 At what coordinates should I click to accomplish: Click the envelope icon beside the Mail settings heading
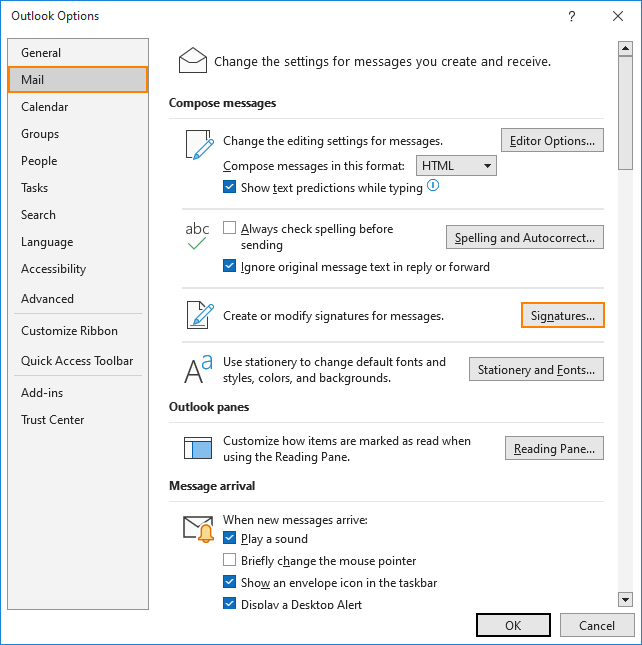coord(192,60)
